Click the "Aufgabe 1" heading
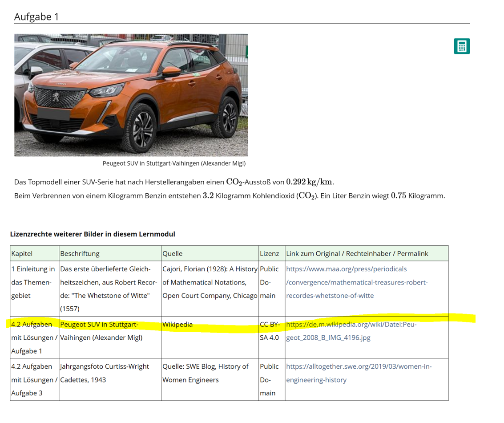The width and height of the screenshot is (504, 423). (x=36, y=17)
